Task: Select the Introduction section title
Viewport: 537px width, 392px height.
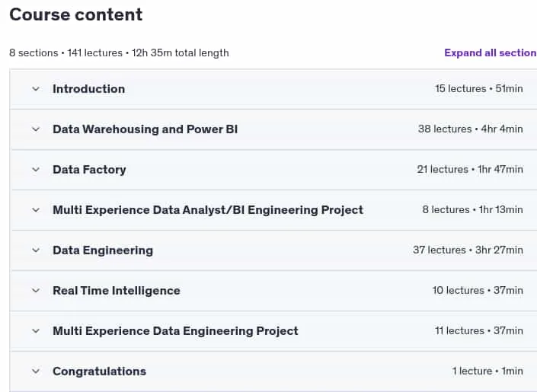Action: coord(88,89)
